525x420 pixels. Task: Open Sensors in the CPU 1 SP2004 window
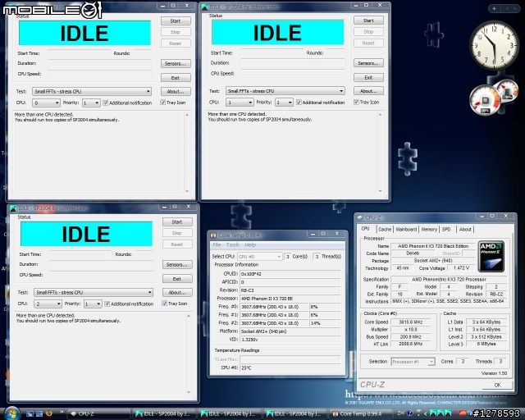click(x=368, y=63)
